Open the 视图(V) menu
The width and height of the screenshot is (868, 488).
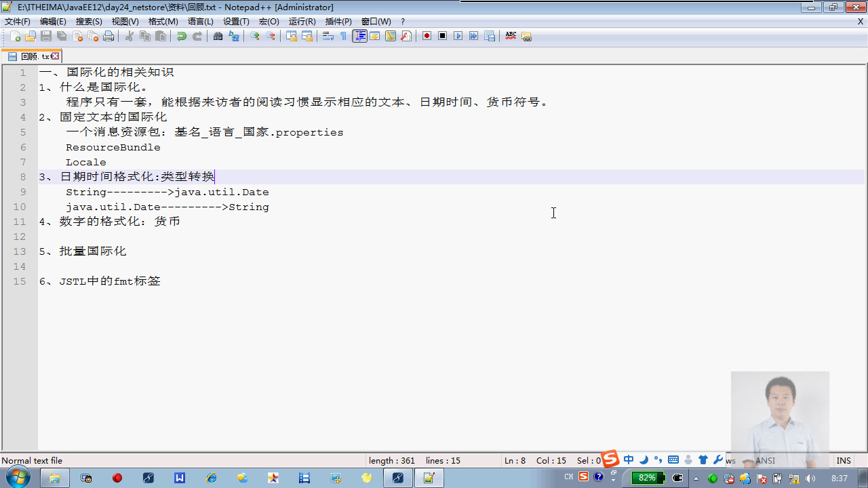125,22
